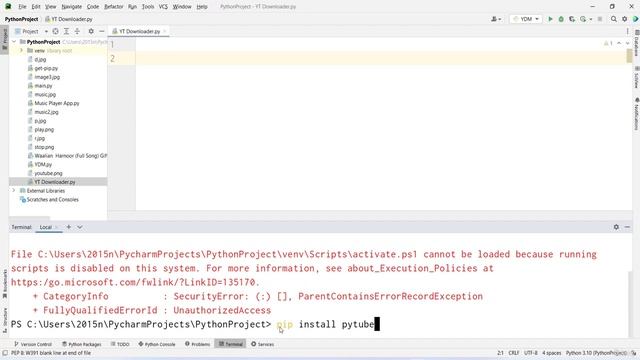
Task: Select youtube.png in project tree
Action: 48,173
